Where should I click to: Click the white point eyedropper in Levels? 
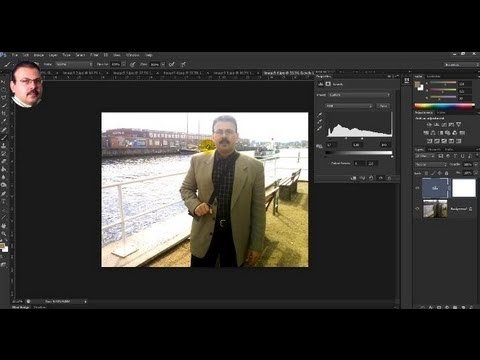pos(320,129)
